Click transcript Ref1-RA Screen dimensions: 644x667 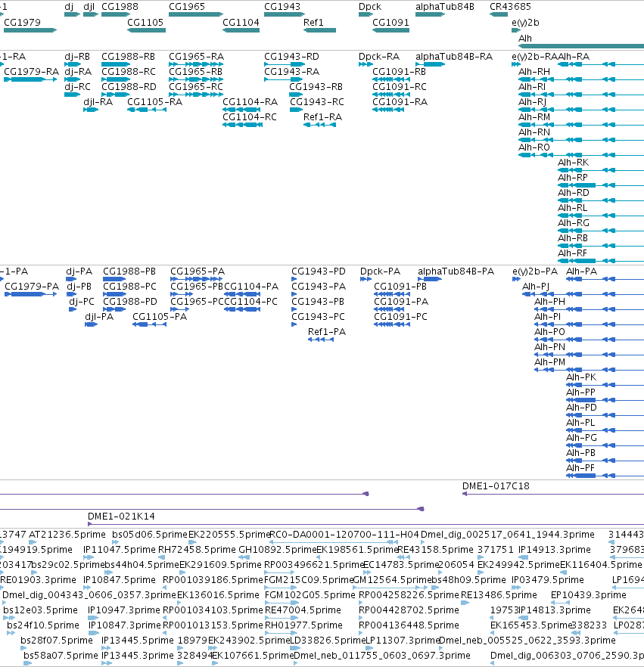[319, 125]
